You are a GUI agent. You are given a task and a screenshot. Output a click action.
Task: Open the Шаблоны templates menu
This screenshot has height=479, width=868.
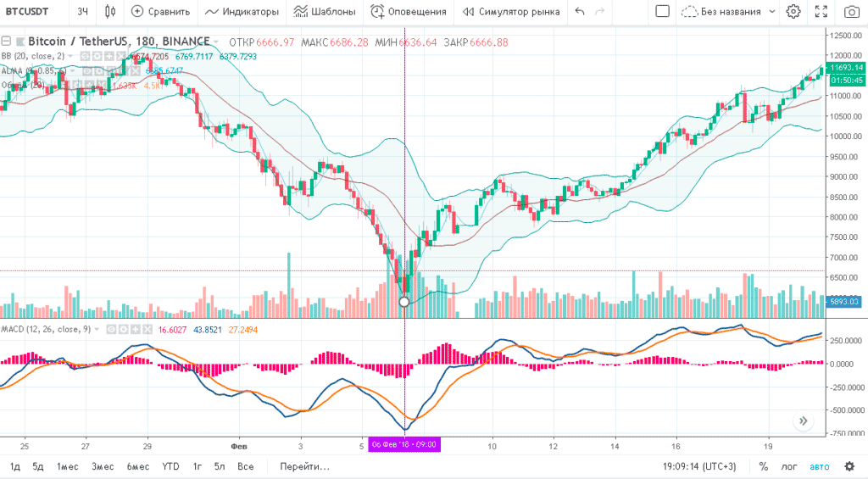pyautogui.click(x=325, y=12)
